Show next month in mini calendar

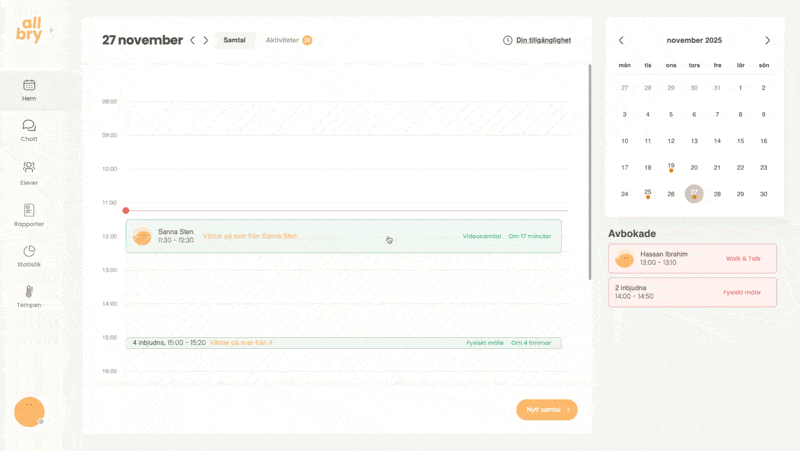pyautogui.click(x=767, y=41)
